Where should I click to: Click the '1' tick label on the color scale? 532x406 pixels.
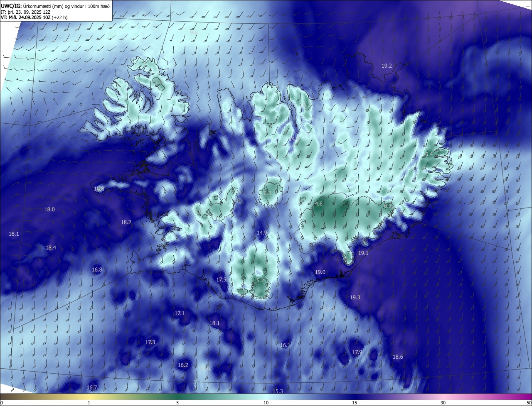click(x=89, y=403)
